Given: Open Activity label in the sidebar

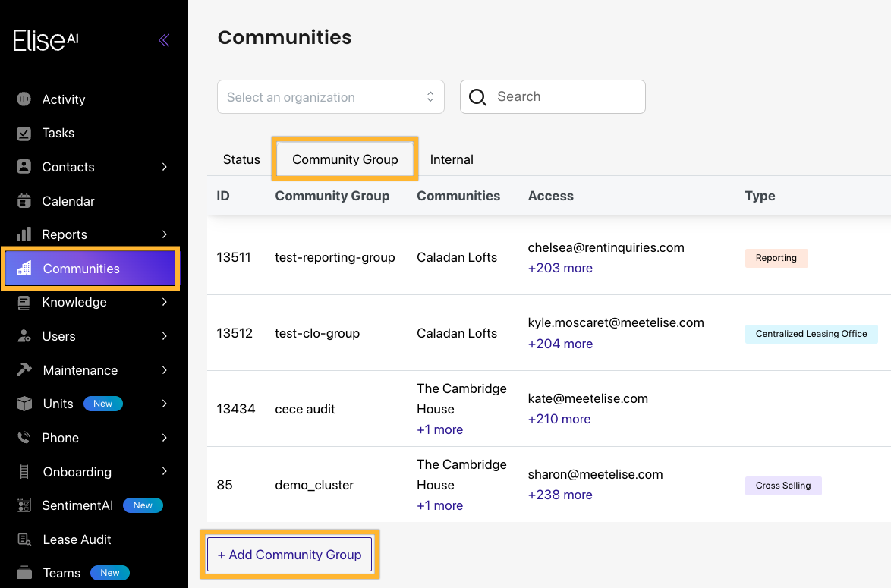Looking at the screenshot, I should [x=64, y=99].
